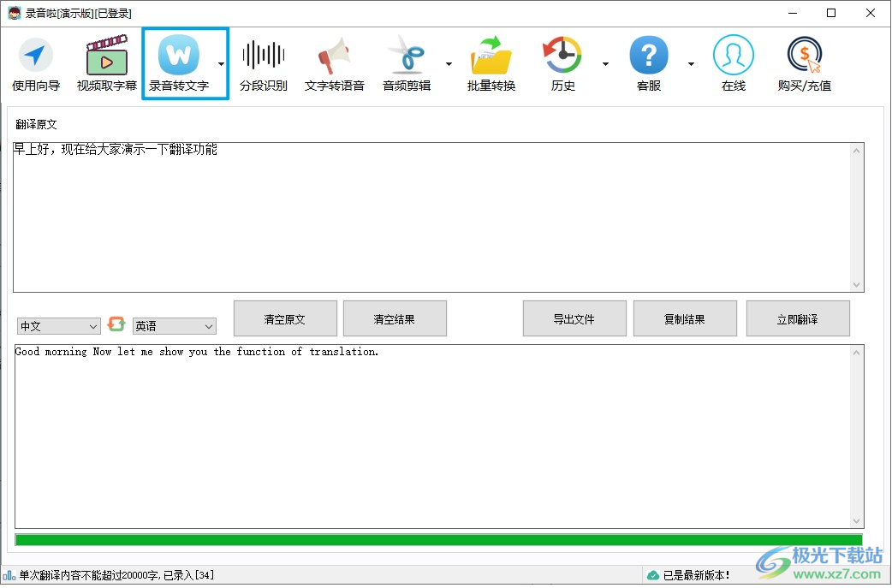This screenshot has width=892, height=588.
Task: Expand the 录音转文字 dropdown arrow
Action: [x=222, y=63]
